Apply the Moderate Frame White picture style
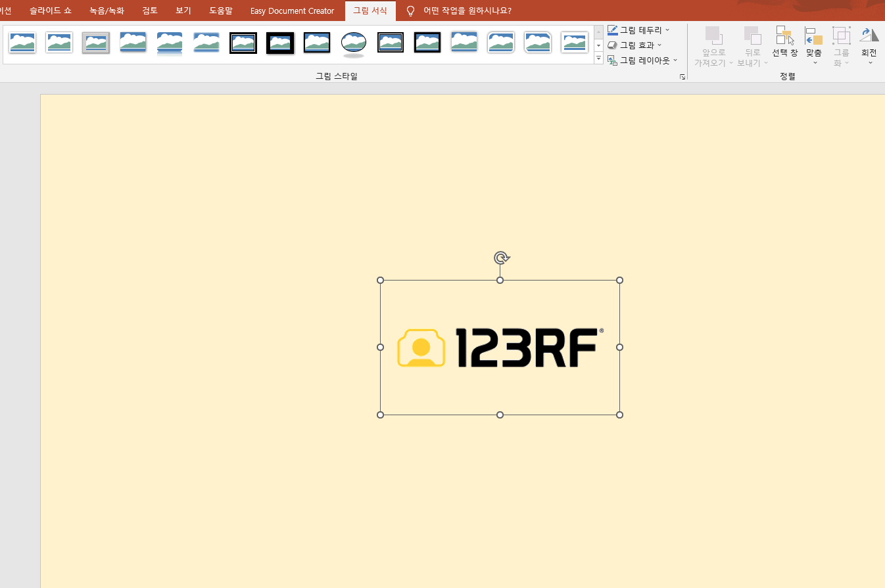885x588 pixels. click(x=575, y=43)
